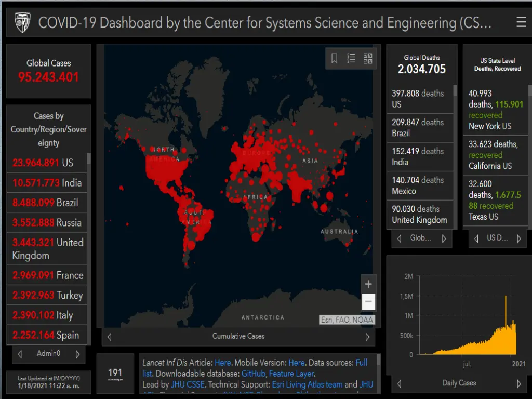Viewport: 532px width, 399px height.
Task: Click right arrow beside Cumulative Cases
Action: tap(367, 337)
